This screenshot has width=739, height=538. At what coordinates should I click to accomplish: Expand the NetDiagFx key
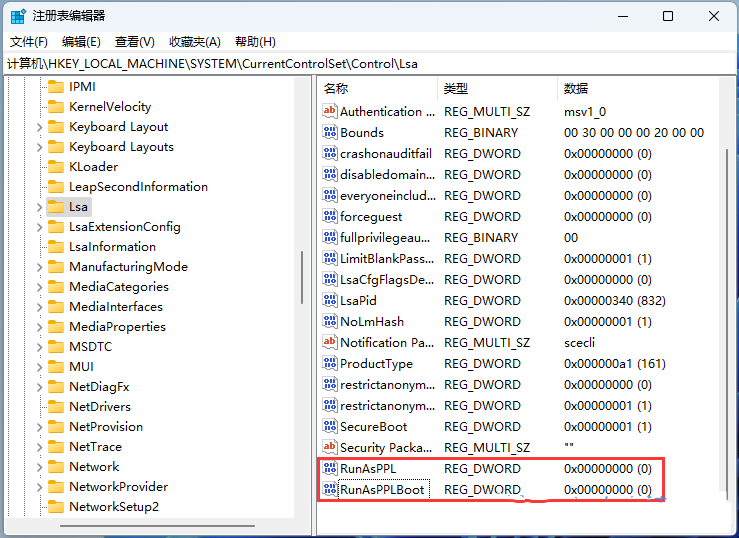[x=40, y=387]
